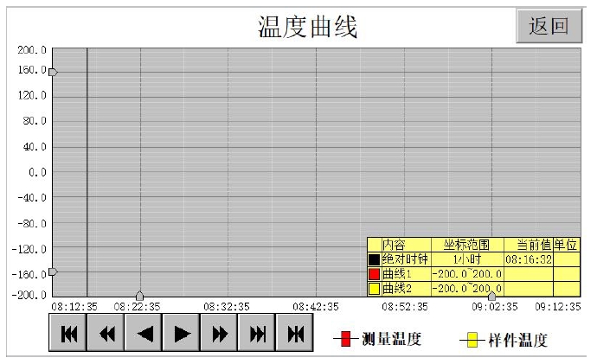Click the 1小时 range cell

(466, 259)
